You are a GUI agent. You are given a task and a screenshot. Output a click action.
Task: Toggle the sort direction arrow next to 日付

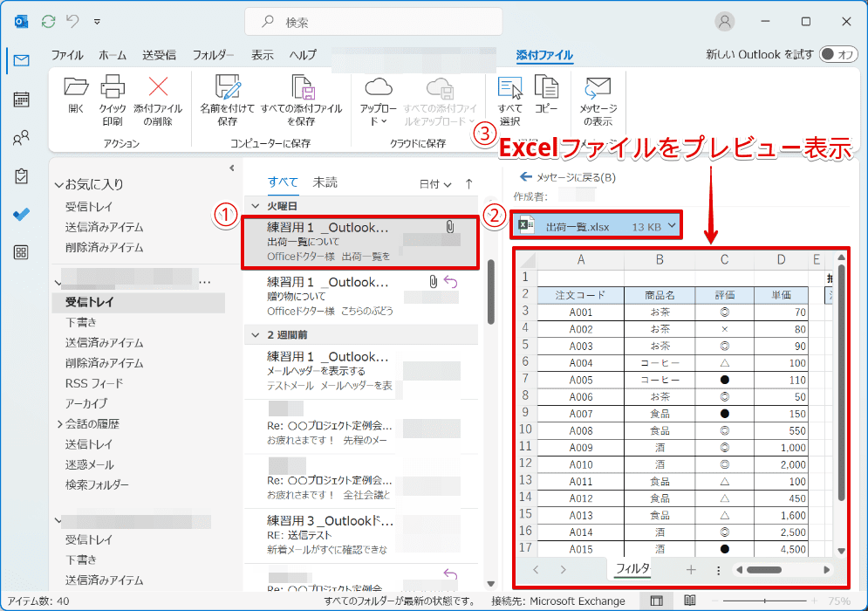click(468, 182)
